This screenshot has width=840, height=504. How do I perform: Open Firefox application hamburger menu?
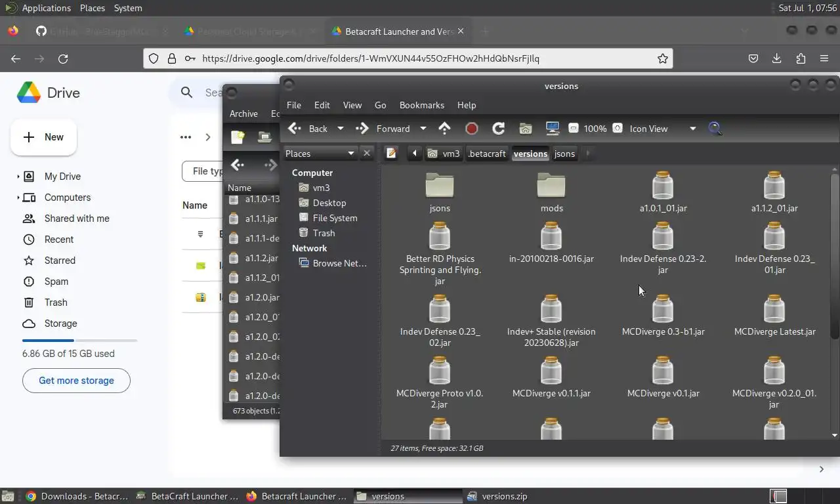[x=824, y=58]
